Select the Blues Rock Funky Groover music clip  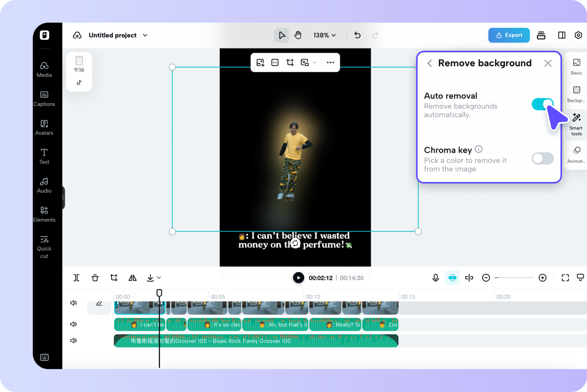pyautogui.click(x=256, y=341)
